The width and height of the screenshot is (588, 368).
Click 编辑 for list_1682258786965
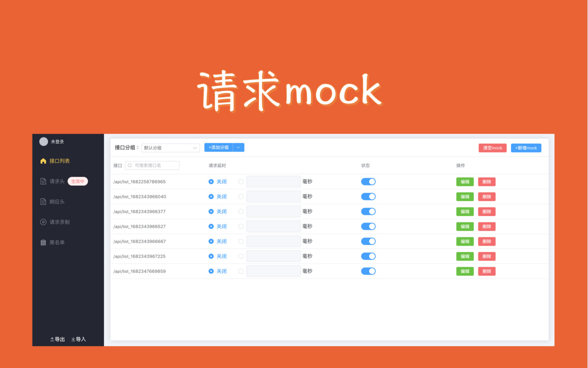(465, 182)
